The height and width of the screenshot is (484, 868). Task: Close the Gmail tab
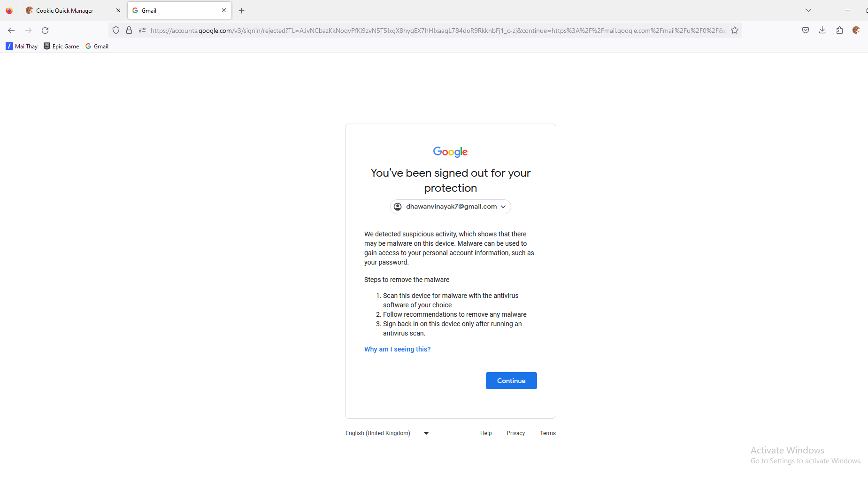[x=224, y=10]
